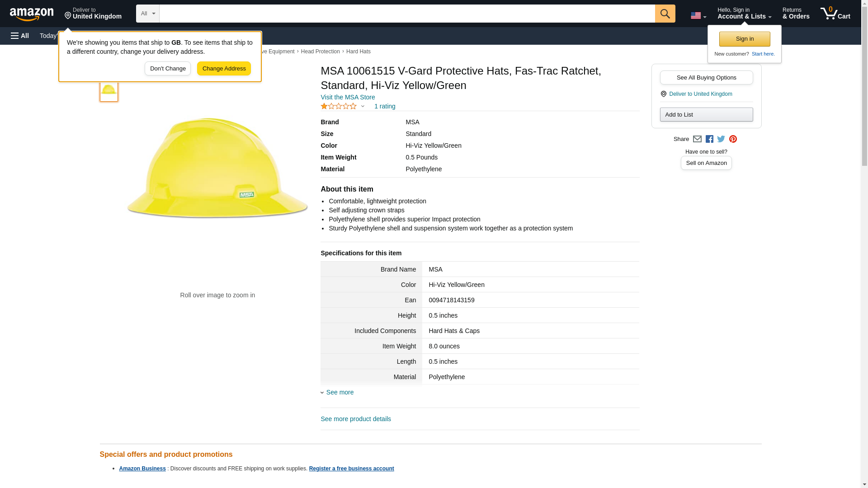
Task: Visit the MSA Store link
Action: (348, 97)
